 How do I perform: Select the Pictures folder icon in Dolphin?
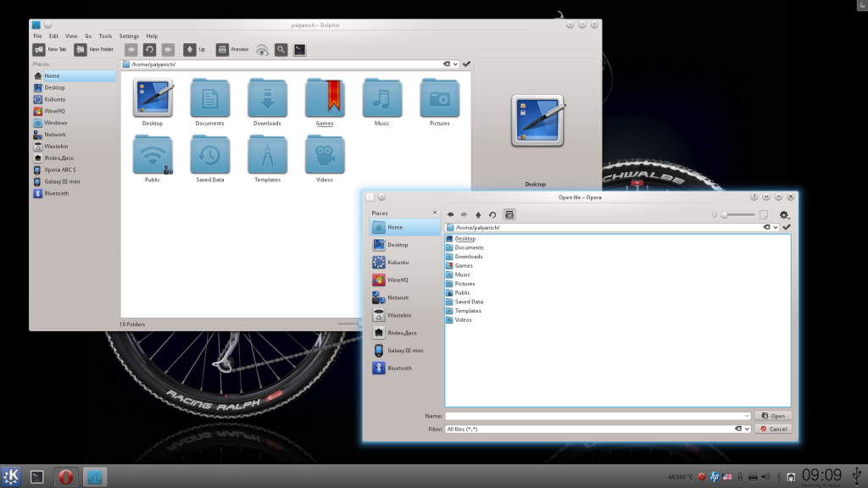click(440, 103)
